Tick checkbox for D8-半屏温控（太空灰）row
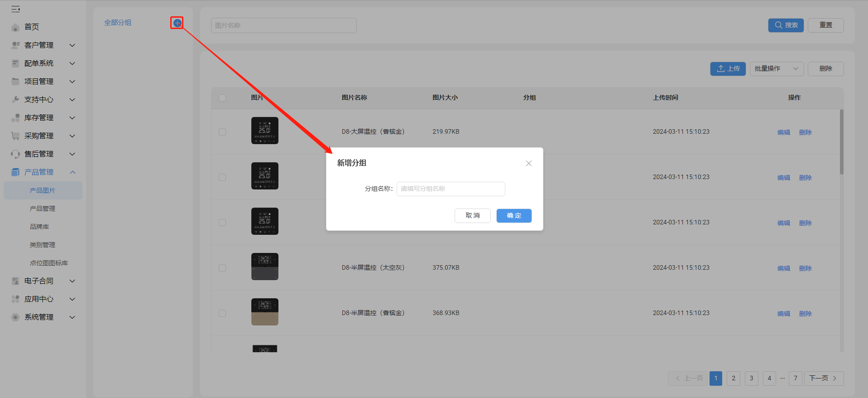 click(222, 268)
